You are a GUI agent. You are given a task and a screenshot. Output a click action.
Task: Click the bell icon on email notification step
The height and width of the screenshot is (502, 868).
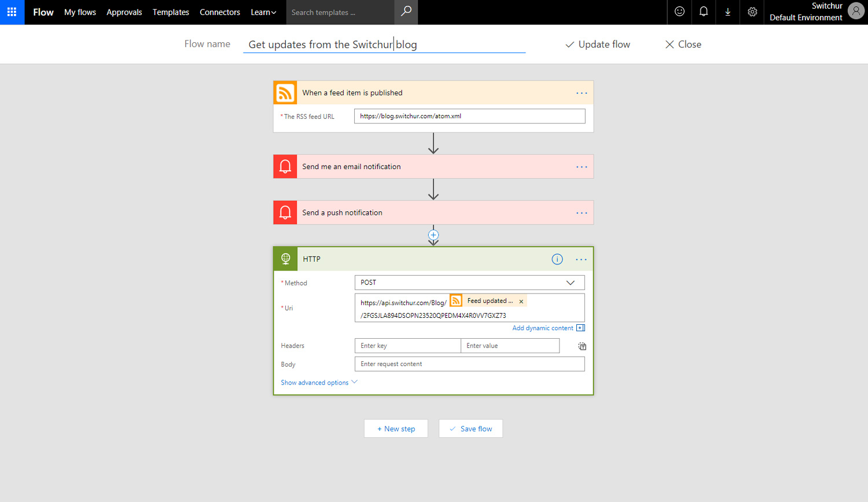[x=285, y=166]
